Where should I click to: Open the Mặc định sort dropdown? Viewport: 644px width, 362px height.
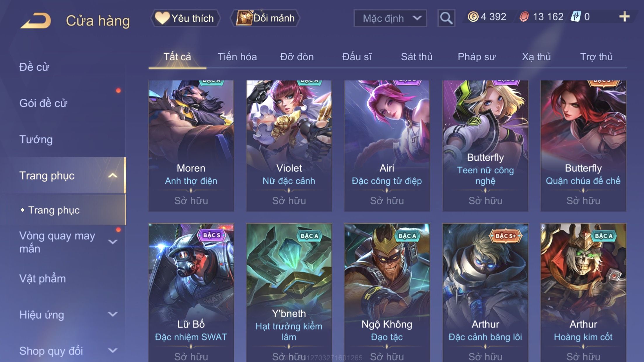(x=390, y=18)
